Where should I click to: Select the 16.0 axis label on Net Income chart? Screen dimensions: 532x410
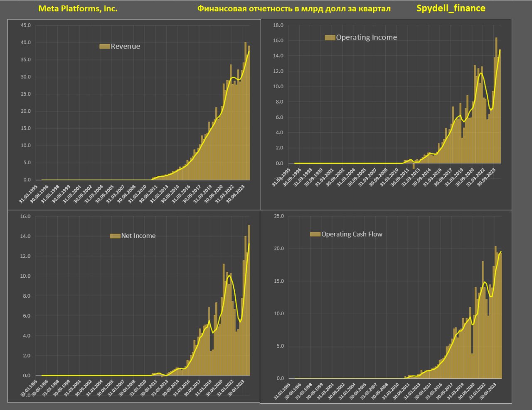[x=26, y=217]
